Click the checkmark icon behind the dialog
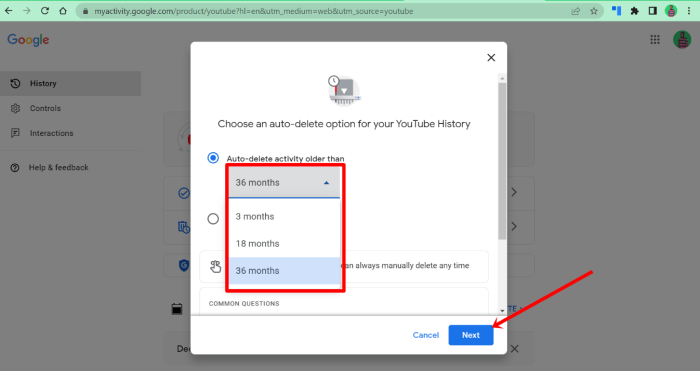700x371 pixels. coord(183,193)
